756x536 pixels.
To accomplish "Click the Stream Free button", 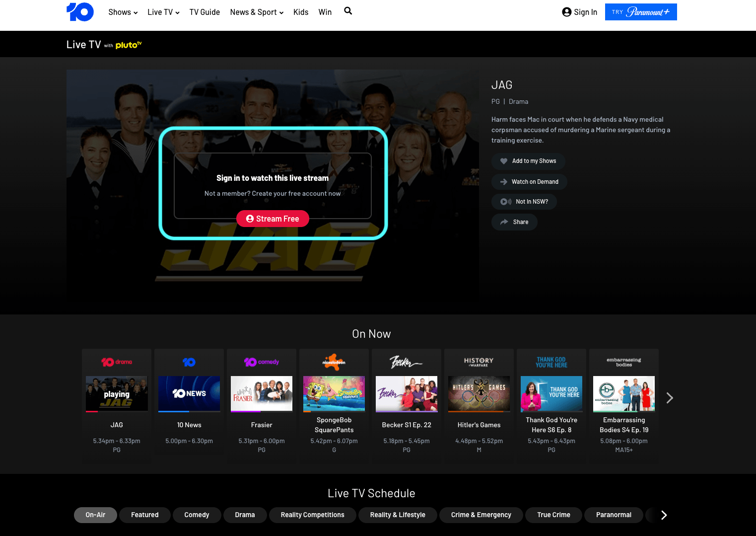I will [273, 219].
